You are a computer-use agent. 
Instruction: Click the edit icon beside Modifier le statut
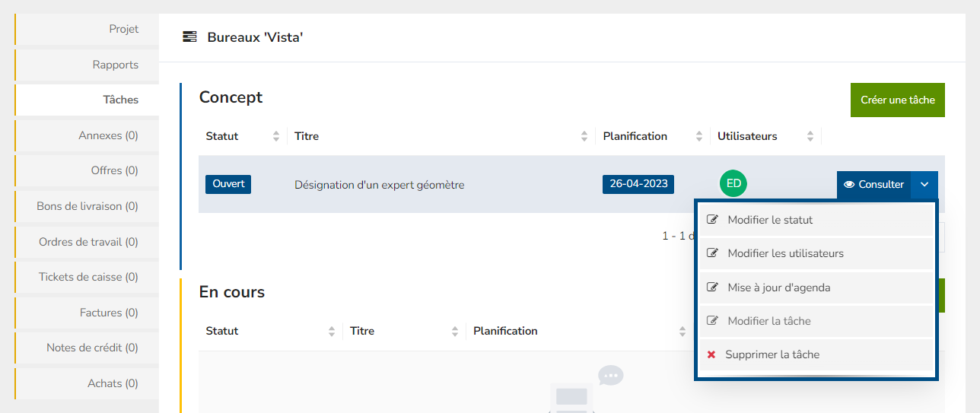coord(712,220)
